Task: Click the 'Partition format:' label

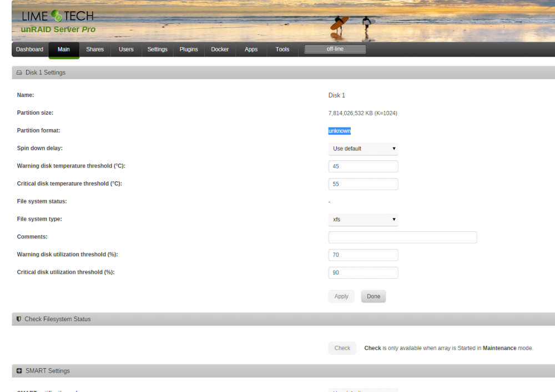Action: tap(39, 130)
